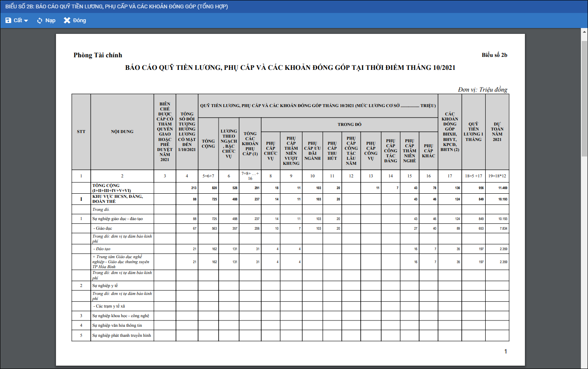The width and height of the screenshot is (588, 369).
Task: Click the vertical scrollbar up arrow
Action: click(584, 31)
